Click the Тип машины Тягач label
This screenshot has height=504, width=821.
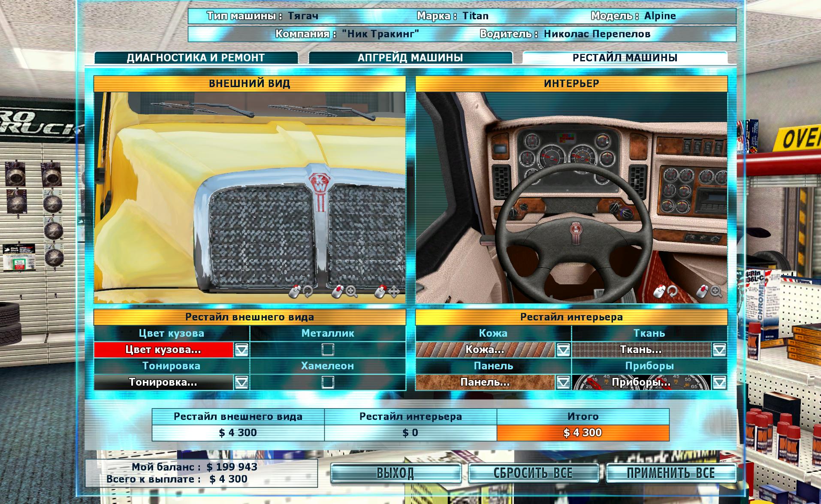click(263, 16)
